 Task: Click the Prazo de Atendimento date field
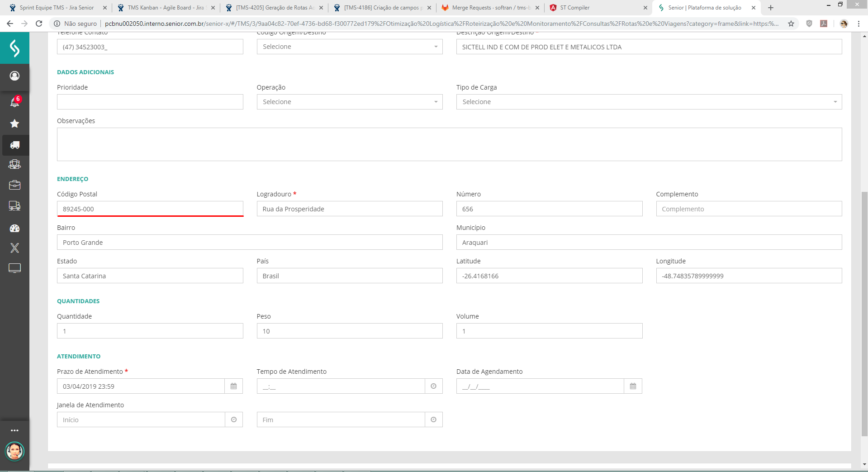[141, 386]
